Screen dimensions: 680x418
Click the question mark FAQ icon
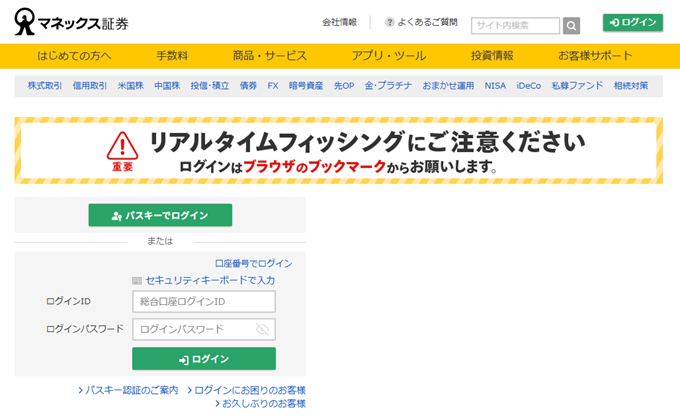389,22
